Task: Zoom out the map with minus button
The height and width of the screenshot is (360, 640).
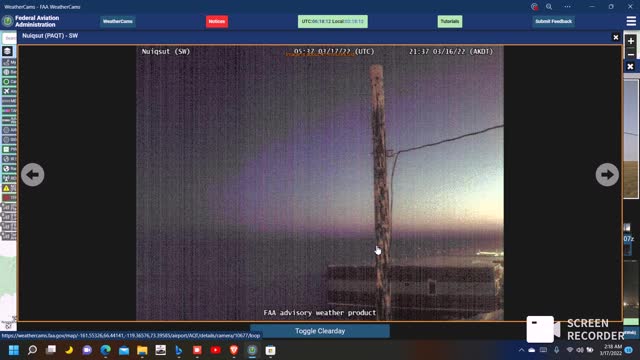Action: pyautogui.click(x=631, y=55)
